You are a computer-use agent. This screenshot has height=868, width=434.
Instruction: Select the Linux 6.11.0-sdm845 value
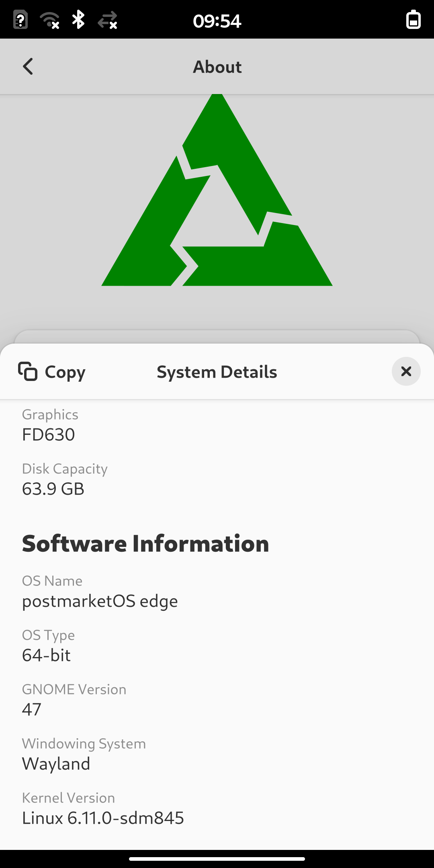103,818
